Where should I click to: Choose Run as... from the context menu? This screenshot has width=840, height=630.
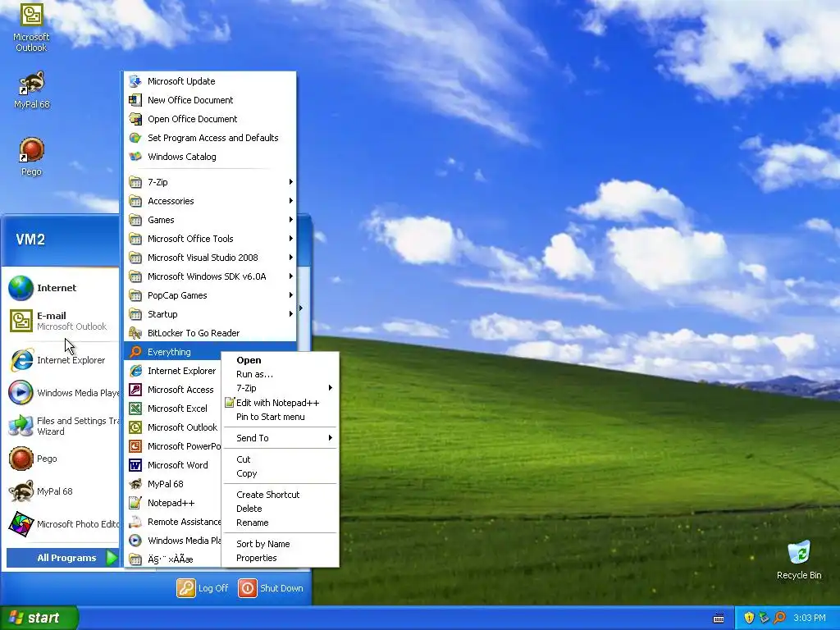click(x=281, y=374)
